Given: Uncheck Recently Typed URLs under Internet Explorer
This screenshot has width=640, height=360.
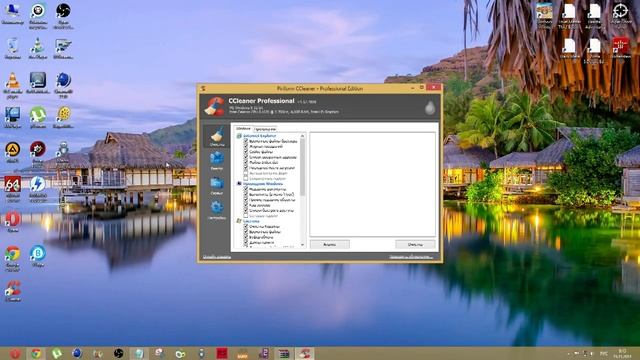Looking at the screenshot, I should tap(246, 157).
